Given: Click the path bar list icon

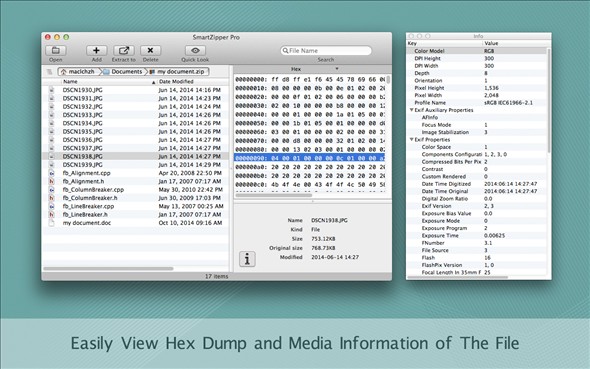Looking at the screenshot, I should coord(49,71).
